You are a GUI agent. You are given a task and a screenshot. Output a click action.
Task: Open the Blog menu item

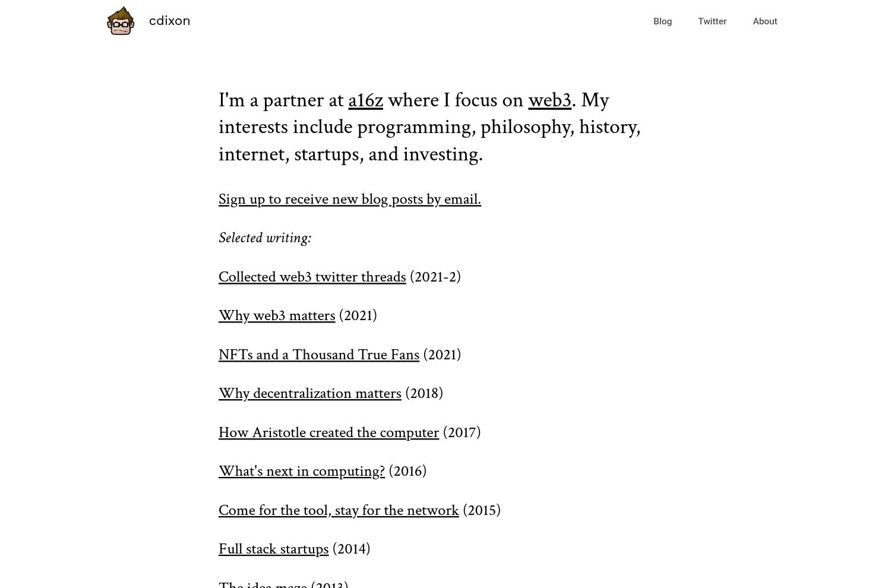pyautogui.click(x=662, y=21)
